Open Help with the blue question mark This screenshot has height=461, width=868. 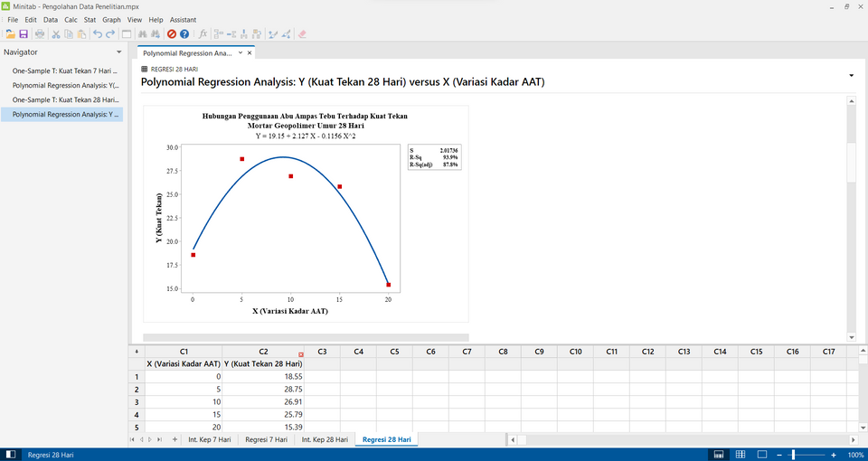click(184, 34)
